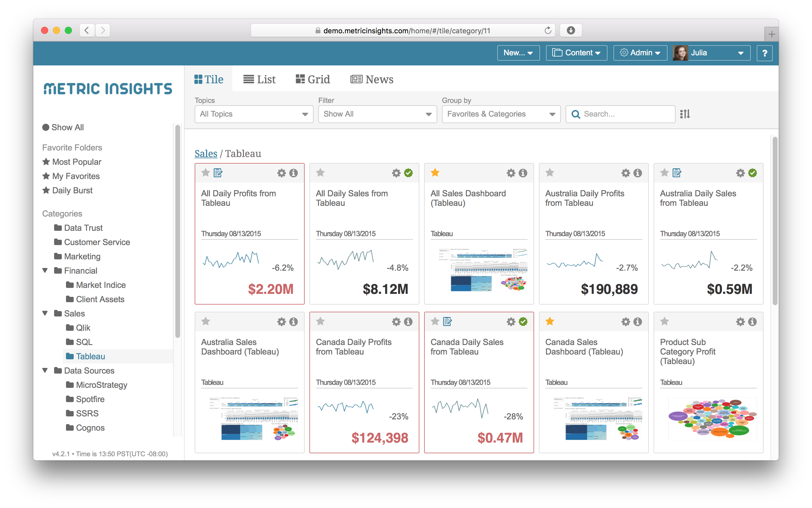Open the All Topics dropdown
Screen dimensions: 812x508
[254, 114]
